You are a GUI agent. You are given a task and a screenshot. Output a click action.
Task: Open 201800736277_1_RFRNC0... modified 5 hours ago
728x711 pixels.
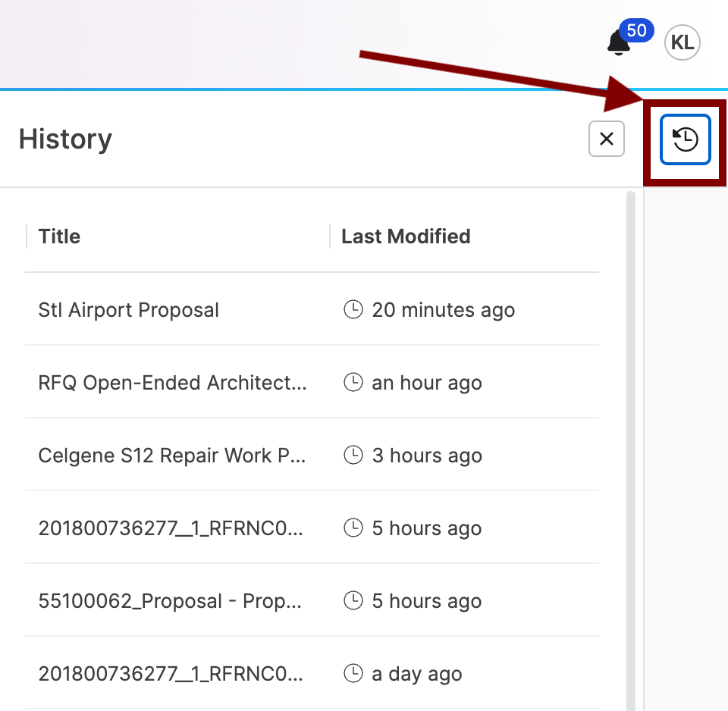pos(171,528)
